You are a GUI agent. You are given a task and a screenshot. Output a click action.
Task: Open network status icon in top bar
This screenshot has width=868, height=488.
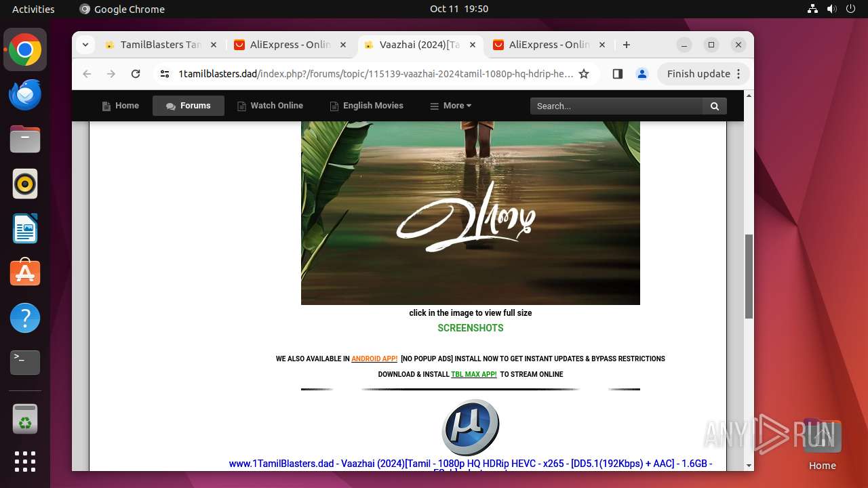813,9
